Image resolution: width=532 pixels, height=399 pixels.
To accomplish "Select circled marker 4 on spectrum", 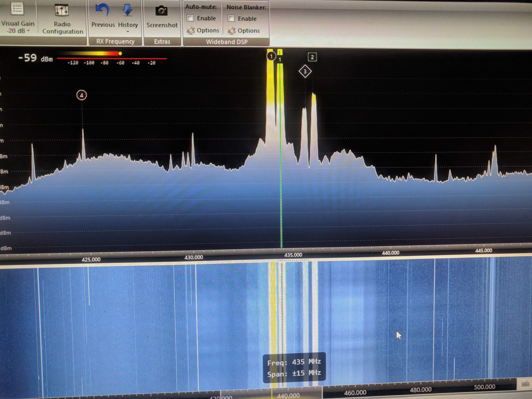I will [82, 95].
